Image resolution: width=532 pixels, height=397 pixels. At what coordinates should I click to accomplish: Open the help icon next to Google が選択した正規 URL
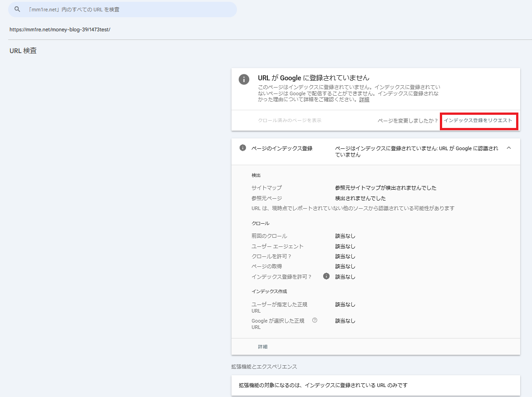315,320
